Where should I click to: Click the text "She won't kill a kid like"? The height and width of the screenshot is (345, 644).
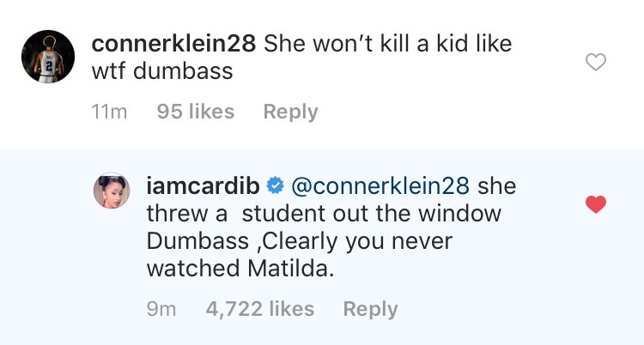click(387, 43)
